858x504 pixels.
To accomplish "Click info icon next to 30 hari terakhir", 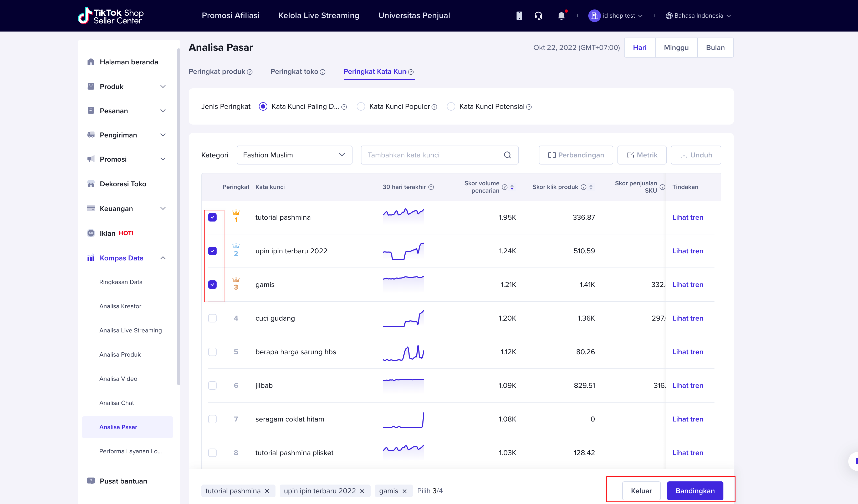I will 431,187.
